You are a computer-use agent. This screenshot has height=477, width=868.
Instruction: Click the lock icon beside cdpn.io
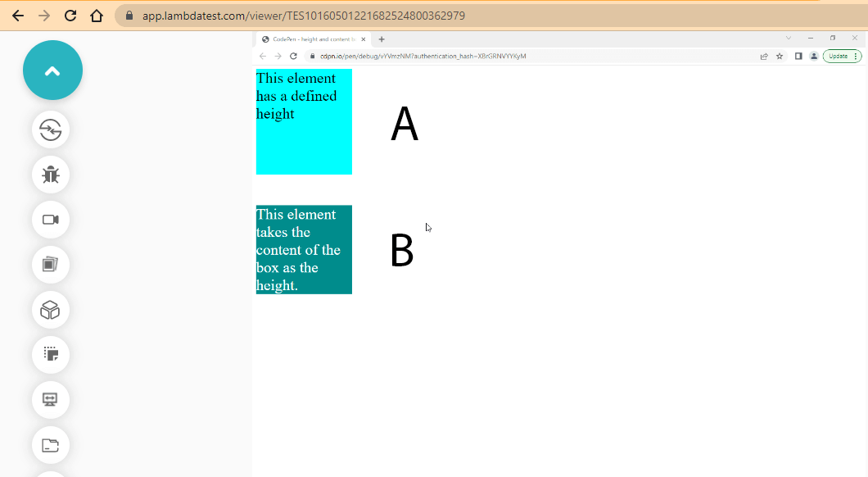tap(313, 56)
